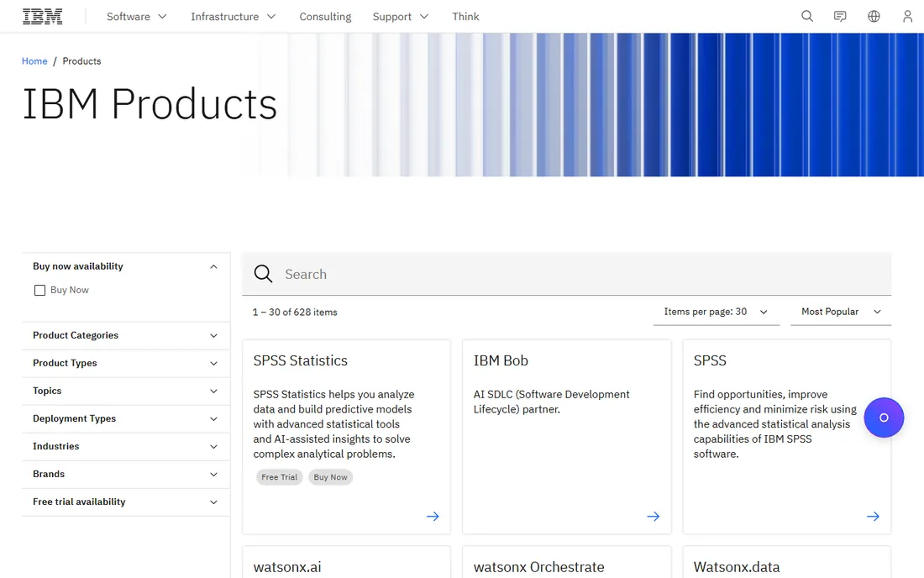924x578 pixels.
Task: Click the Home breadcrumb link
Action: 34,61
